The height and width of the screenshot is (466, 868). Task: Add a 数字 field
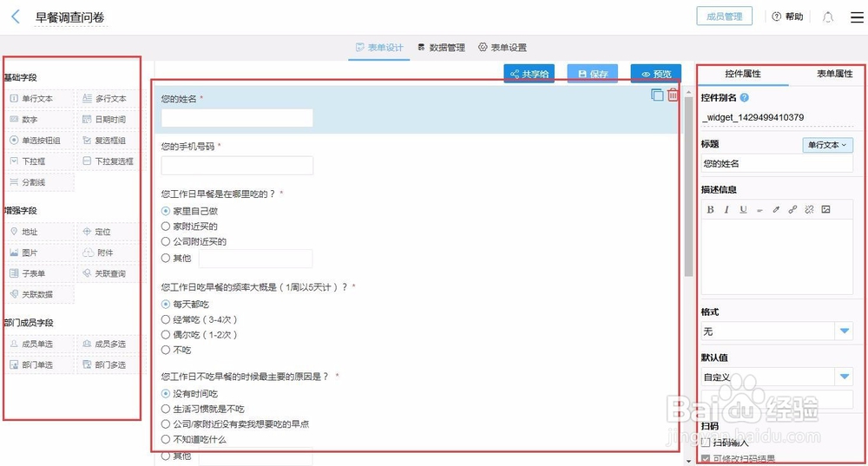40,120
